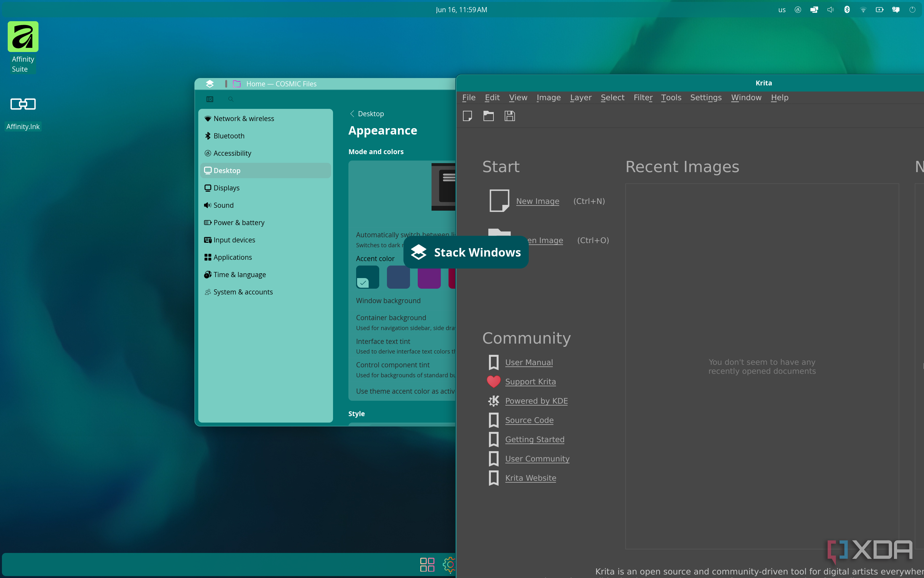Click the Settings gear icon in the dock

(x=449, y=564)
